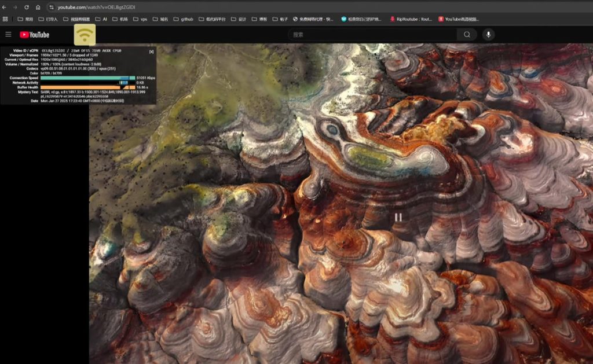
Task: Go back using the browser back arrow
Action: pyautogui.click(x=5, y=7)
